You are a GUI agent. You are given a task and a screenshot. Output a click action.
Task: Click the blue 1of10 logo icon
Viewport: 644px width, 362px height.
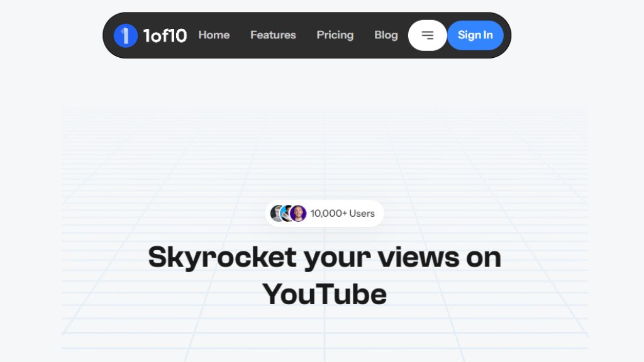click(126, 35)
